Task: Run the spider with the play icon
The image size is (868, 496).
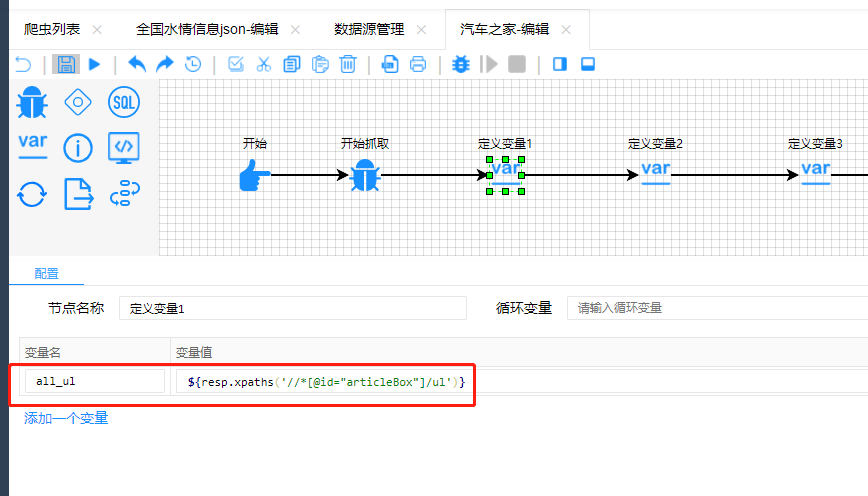Action: point(95,64)
